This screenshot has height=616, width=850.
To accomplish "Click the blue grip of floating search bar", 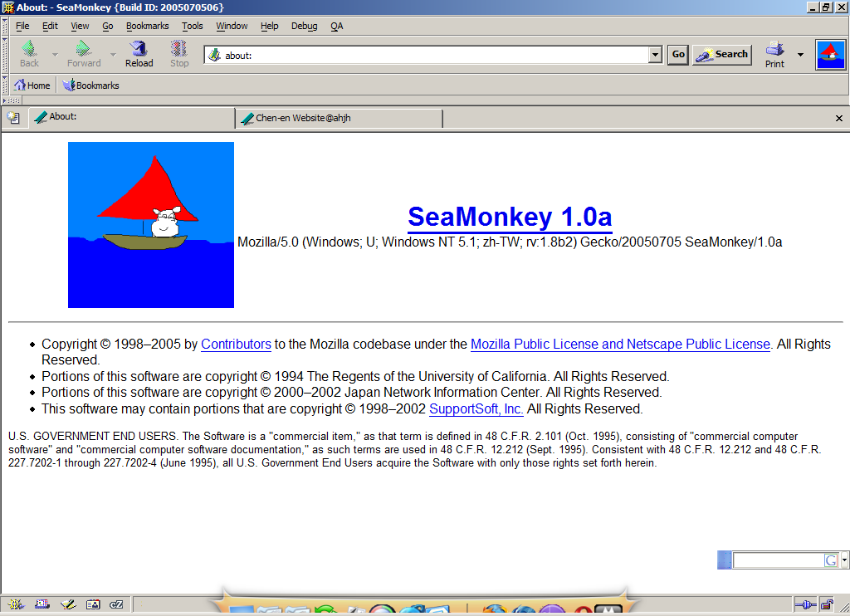I will pos(724,560).
